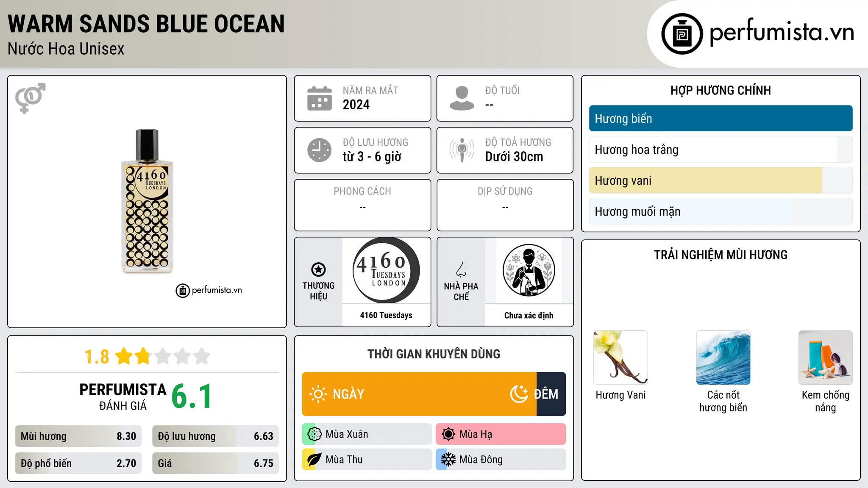Select the Hương vani accord bar
Image resolution: width=868 pixels, height=488 pixels.
[721, 180]
